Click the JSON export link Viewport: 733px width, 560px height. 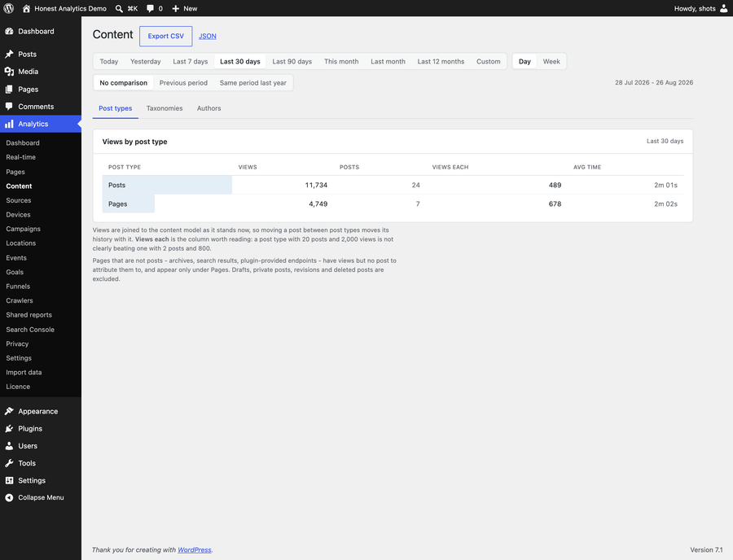[208, 36]
